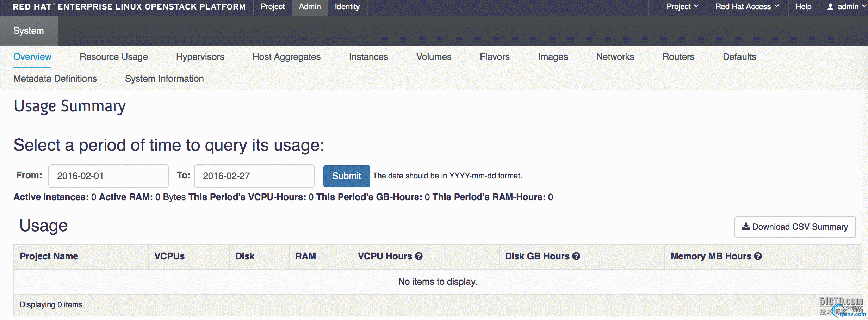Image resolution: width=868 pixels, height=320 pixels.
Task: Expand the Red Hat Access menu
Action: click(x=747, y=7)
